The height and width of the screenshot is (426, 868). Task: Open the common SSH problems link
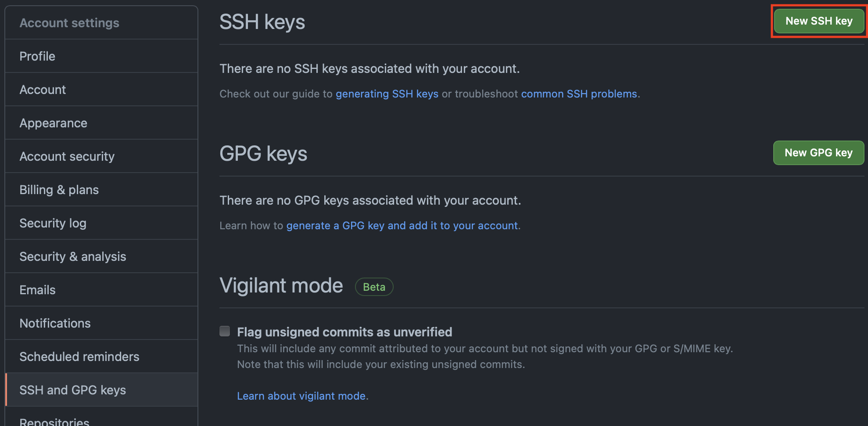click(579, 94)
